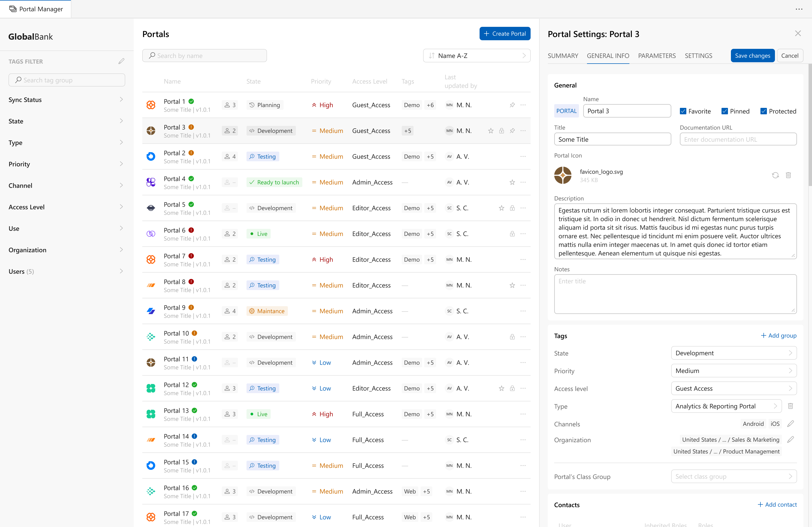Open the Priority tag dropdown showing Medium
This screenshot has width=812, height=527.
tap(734, 371)
